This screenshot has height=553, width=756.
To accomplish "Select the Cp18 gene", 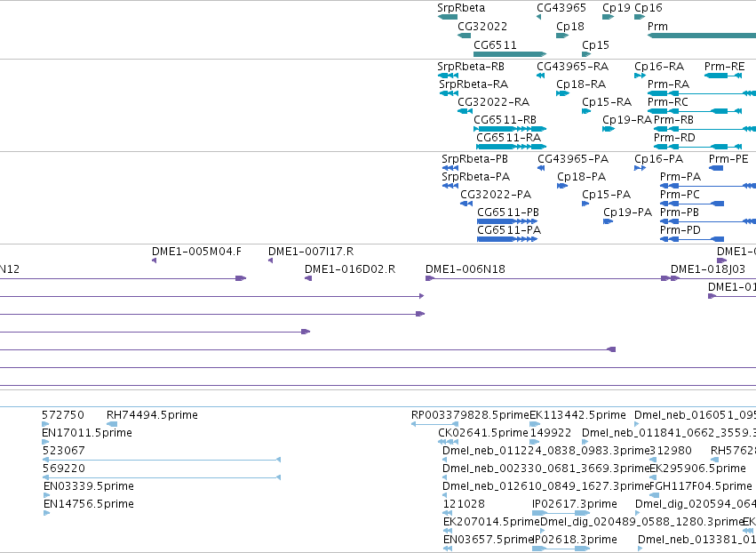I will point(562,36).
